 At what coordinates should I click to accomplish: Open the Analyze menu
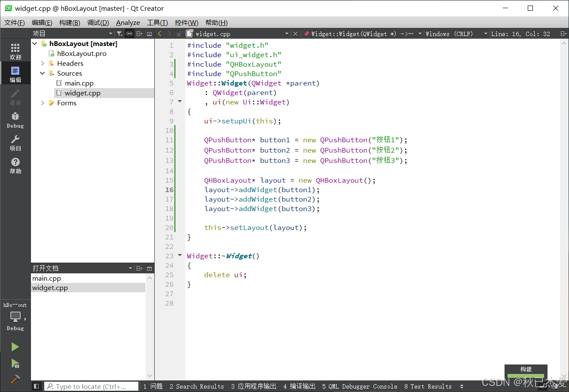(128, 22)
